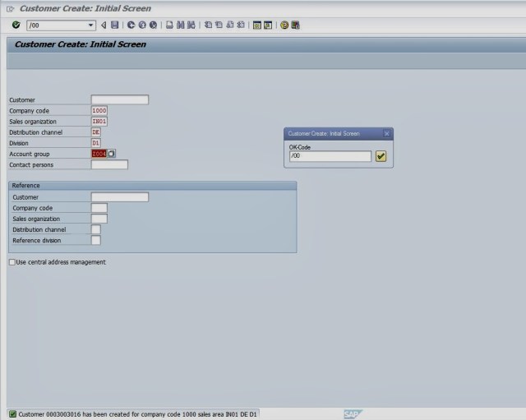Screen dimensions: 526x420
Task: Click the Reference division field
Action: pos(96,240)
